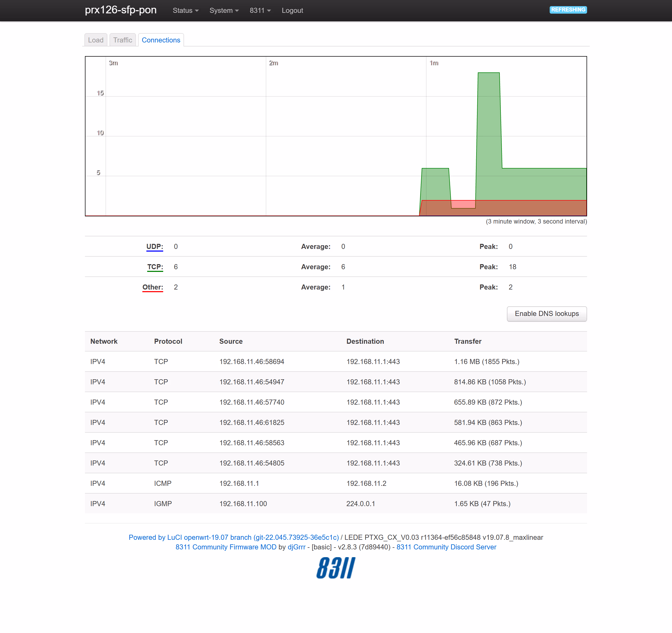Viewport: 672px width, 633px height.
Task: Click the ICMP connection row in table
Action: click(336, 483)
